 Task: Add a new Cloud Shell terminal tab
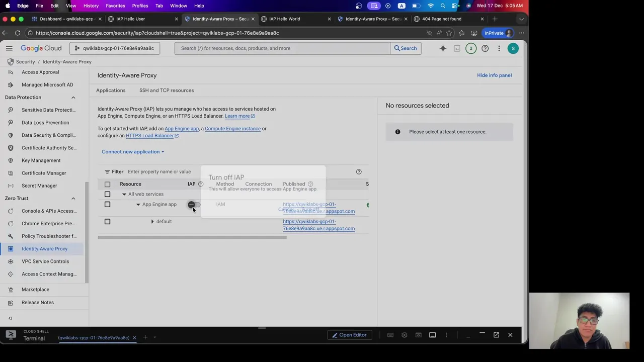145,337
